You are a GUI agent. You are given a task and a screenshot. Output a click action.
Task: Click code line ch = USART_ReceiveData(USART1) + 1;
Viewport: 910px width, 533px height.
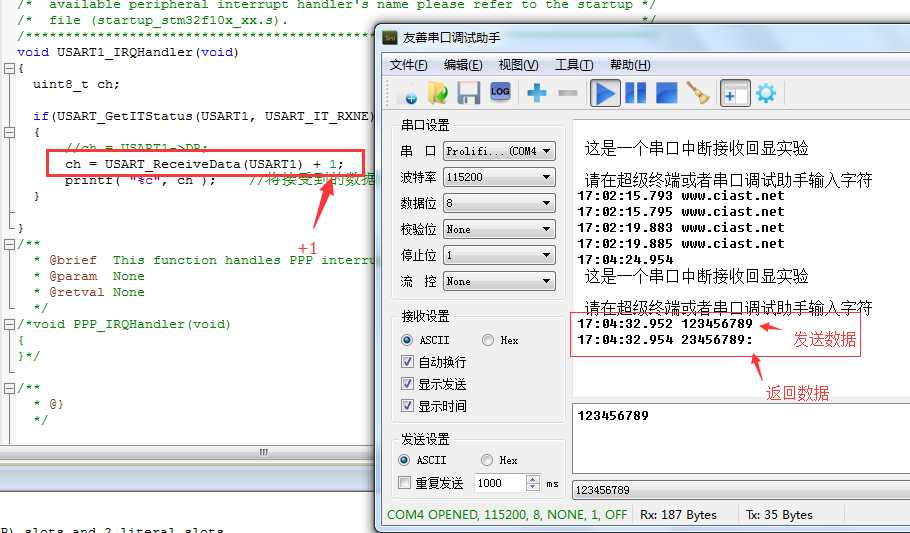(204, 164)
